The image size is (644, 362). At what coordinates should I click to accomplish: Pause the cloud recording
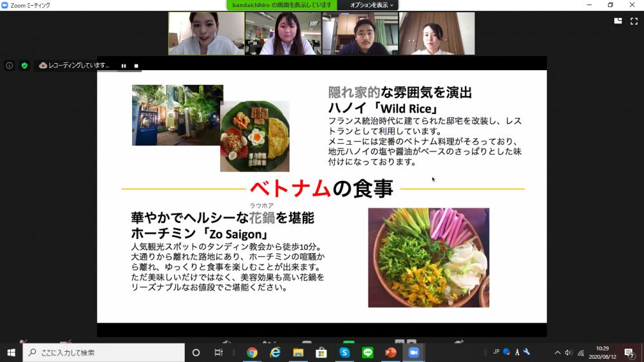click(x=124, y=66)
